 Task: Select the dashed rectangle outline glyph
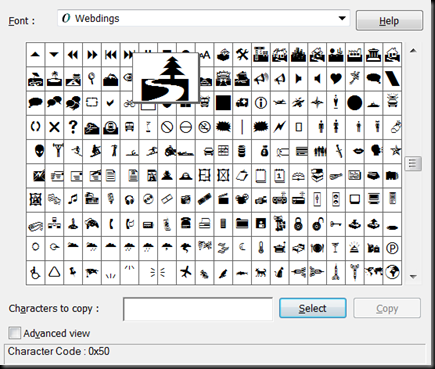(x=92, y=102)
